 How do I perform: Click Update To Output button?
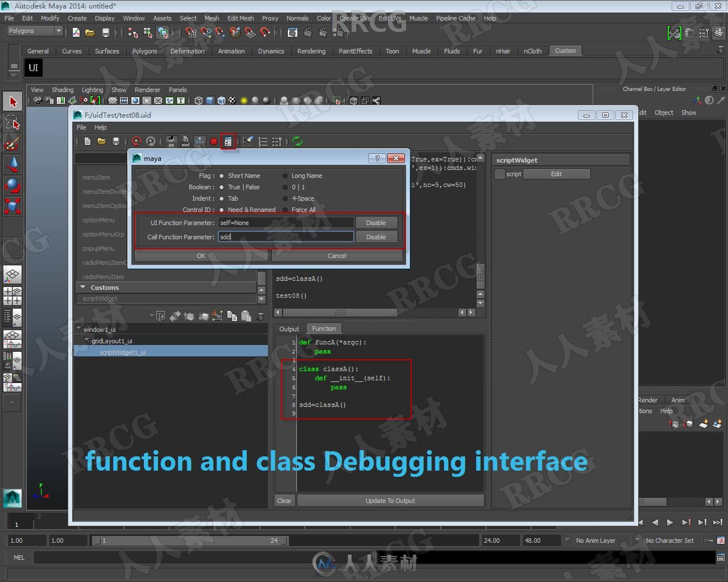[x=390, y=501]
